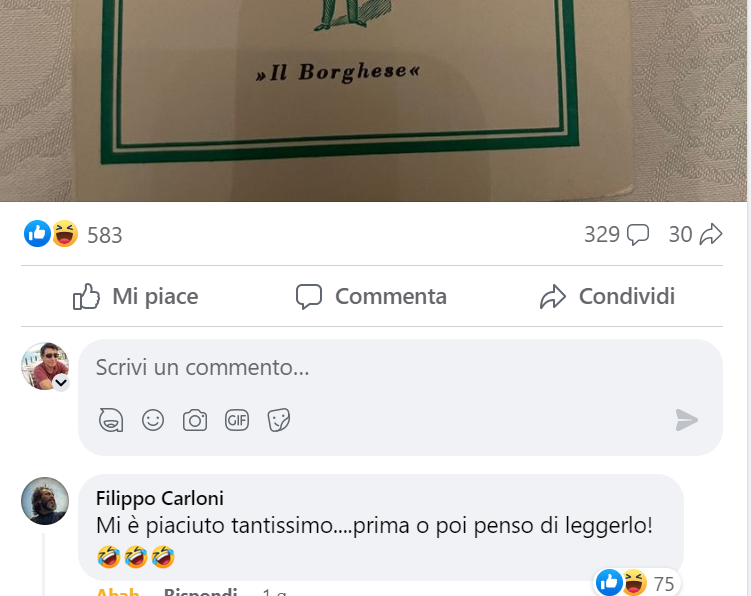View the 75 reactions on Filippo's comment
The height and width of the screenshot is (596, 751).
click(x=636, y=583)
